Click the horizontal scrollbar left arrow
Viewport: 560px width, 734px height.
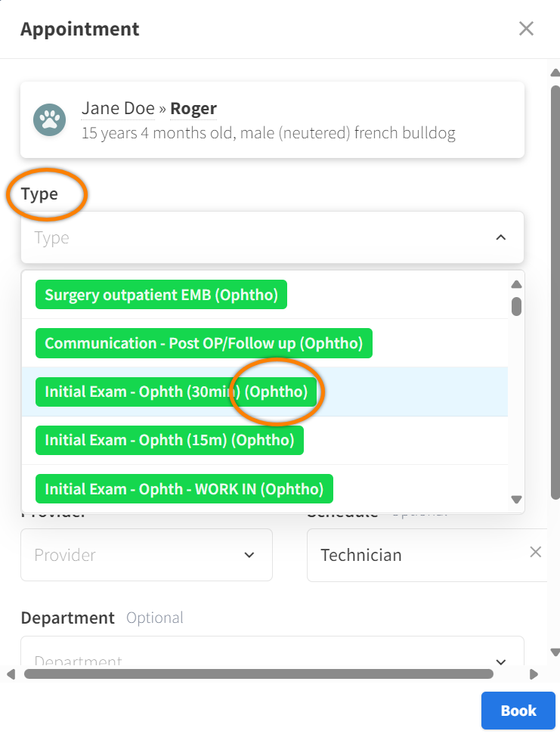[11, 674]
